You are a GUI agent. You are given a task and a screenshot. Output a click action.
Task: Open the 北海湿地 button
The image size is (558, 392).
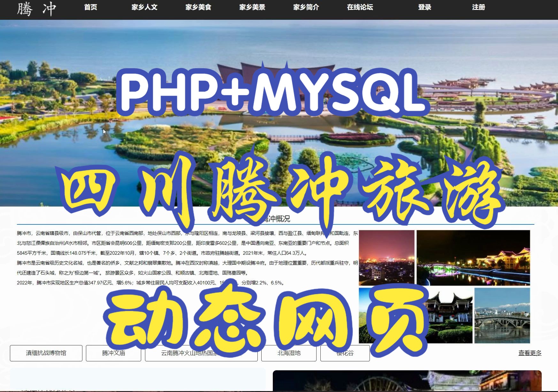point(289,353)
